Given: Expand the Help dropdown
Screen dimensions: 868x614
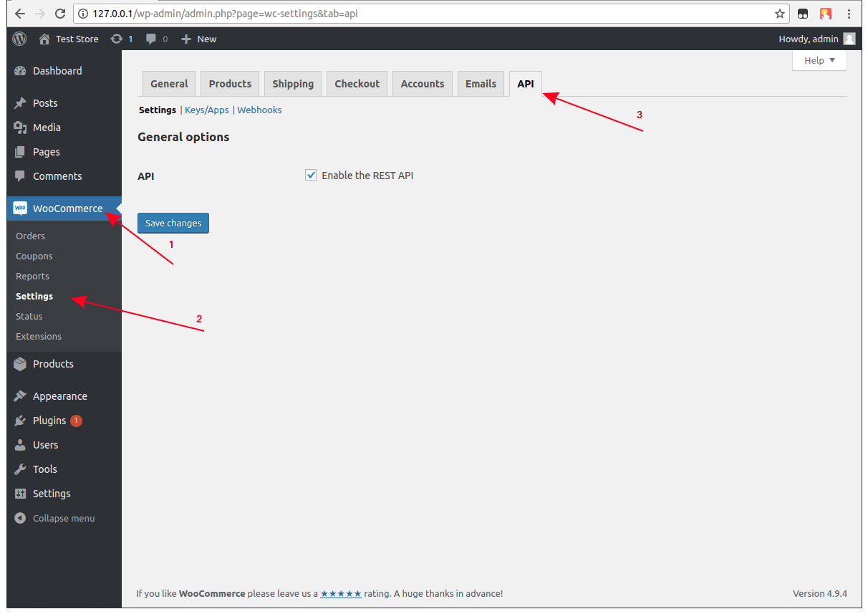Looking at the screenshot, I should pos(819,61).
